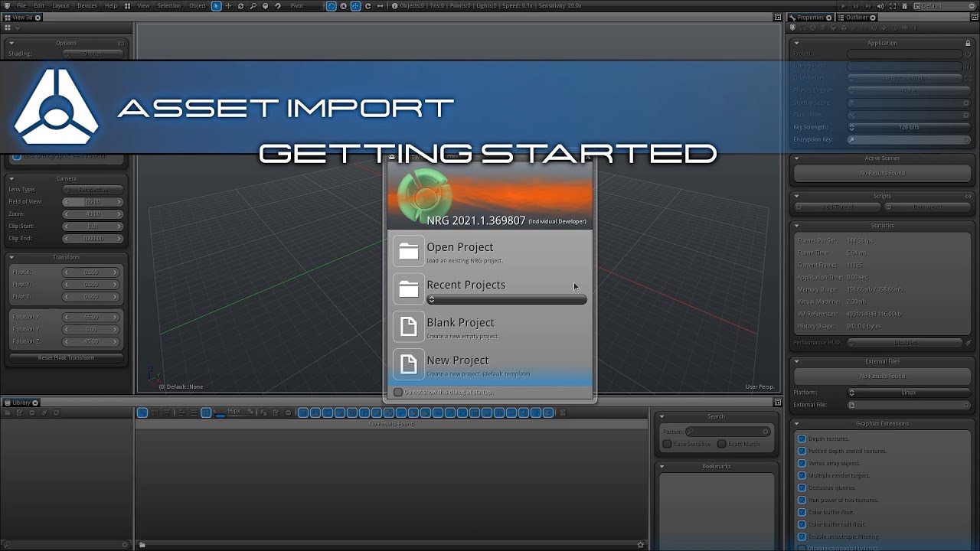Open the Recent Projects dropdown list
Screen dimensions: 980x551
507,300
